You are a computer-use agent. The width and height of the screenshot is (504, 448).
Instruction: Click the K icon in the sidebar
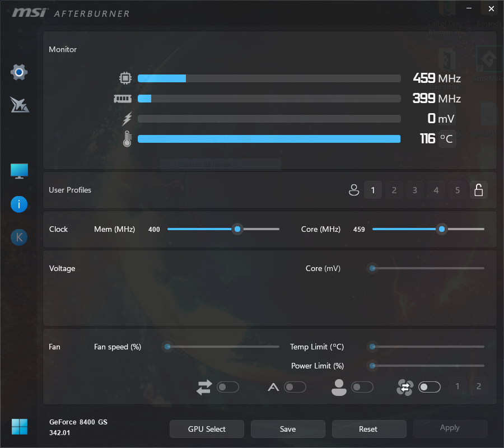pyautogui.click(x=19, y=237)
